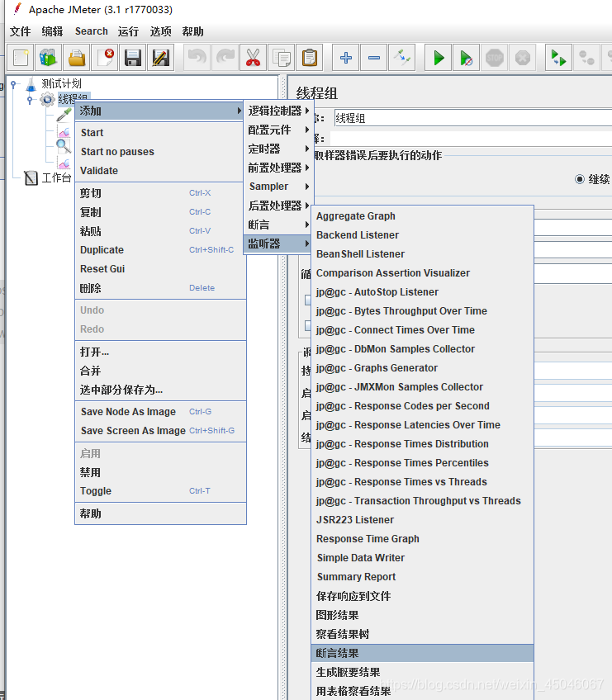This screenshot has width=612, height=700.
Task: Click the Shutdown test icon
Action: [522, 58]
